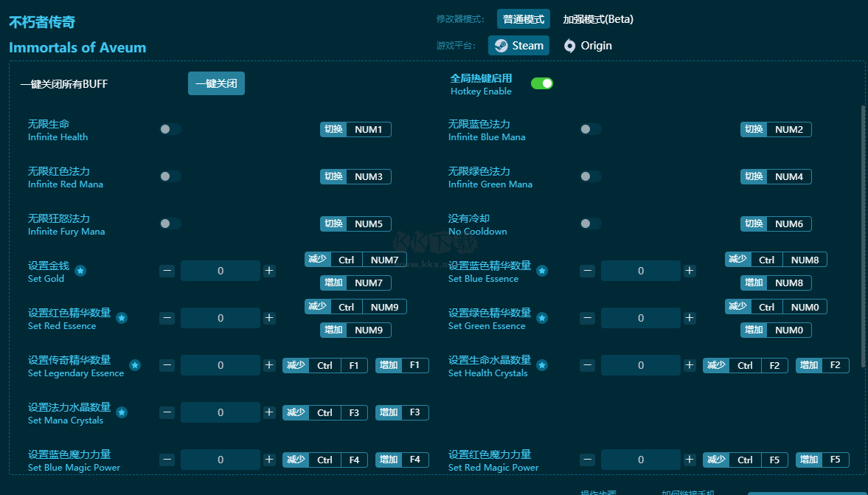Click the Set Green Essence value field
Image resolution: width=868 pixels, height=495 pixels.
(640, 318)
